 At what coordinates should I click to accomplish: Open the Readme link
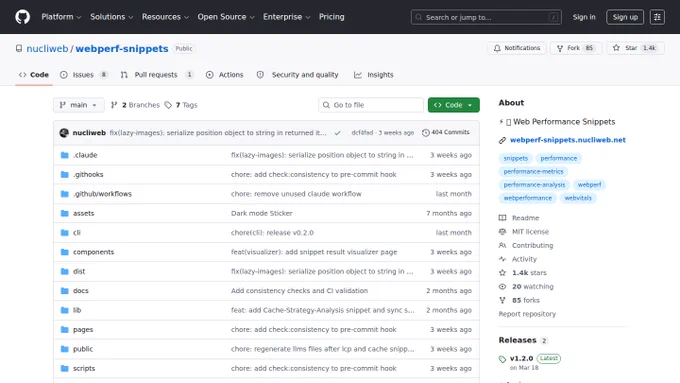pos(519,218)
